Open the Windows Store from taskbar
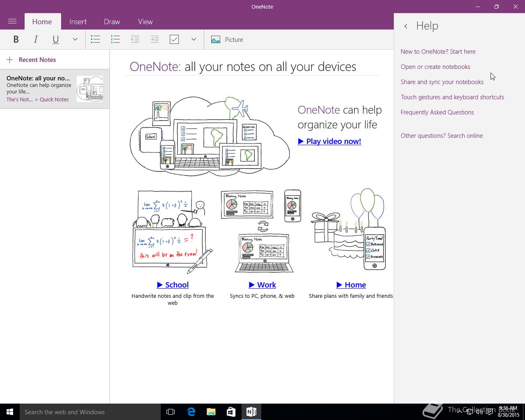 click(x=231, y=412)
